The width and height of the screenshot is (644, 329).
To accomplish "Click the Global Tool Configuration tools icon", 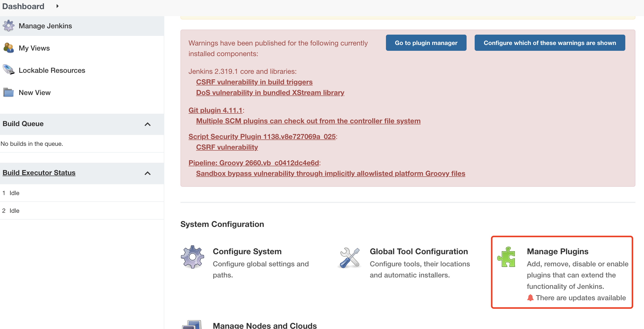I will click(x=350, y=257).
